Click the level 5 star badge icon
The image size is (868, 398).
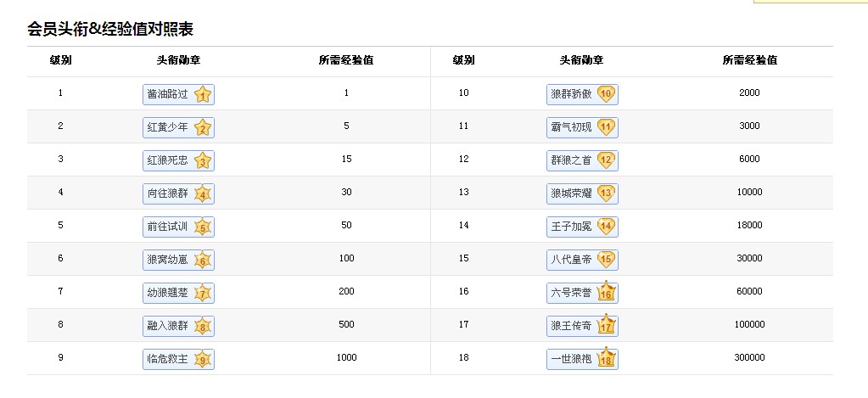tap(203, 227)
